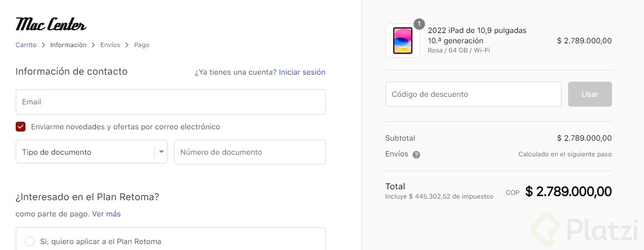Image resolution: width=644 pixels, height=250 pixels.
Task: Click the product title "2022 iPad de 10,9 pulgadas"
Action: pyautogui.click(x=477, y=30)
